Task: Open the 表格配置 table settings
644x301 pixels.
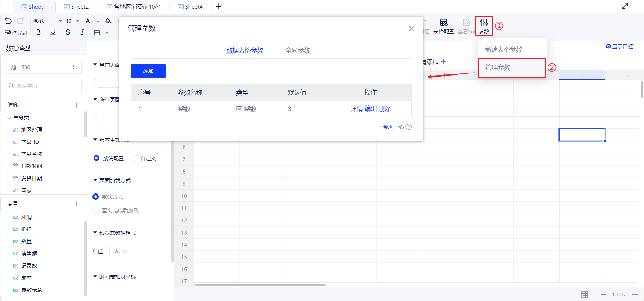Action: coord(443,26)
